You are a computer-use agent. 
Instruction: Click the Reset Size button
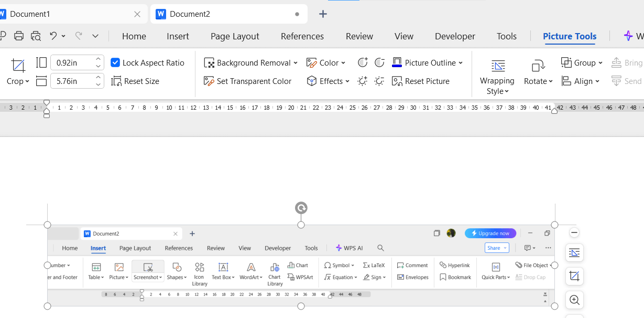pos(135,81)
